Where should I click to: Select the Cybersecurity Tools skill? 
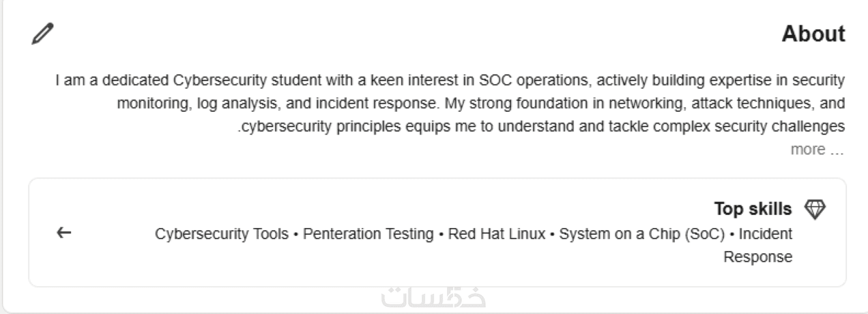[x=221, y=234]
